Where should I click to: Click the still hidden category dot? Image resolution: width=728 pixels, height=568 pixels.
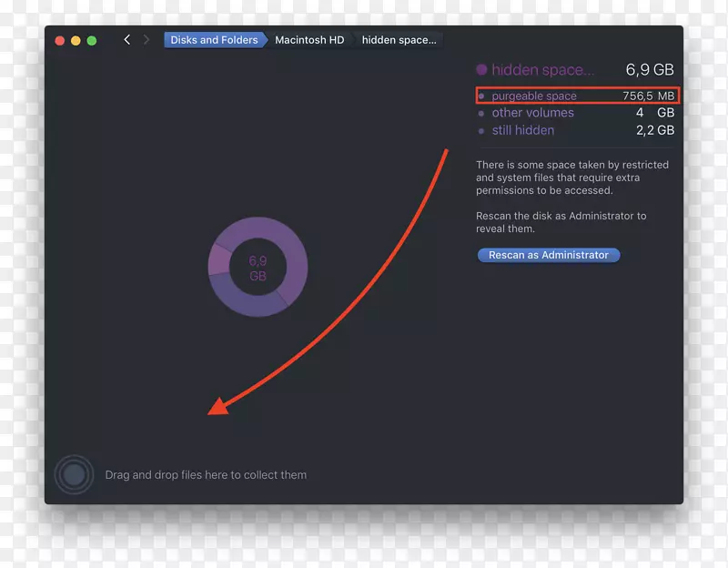coord(481,130)
